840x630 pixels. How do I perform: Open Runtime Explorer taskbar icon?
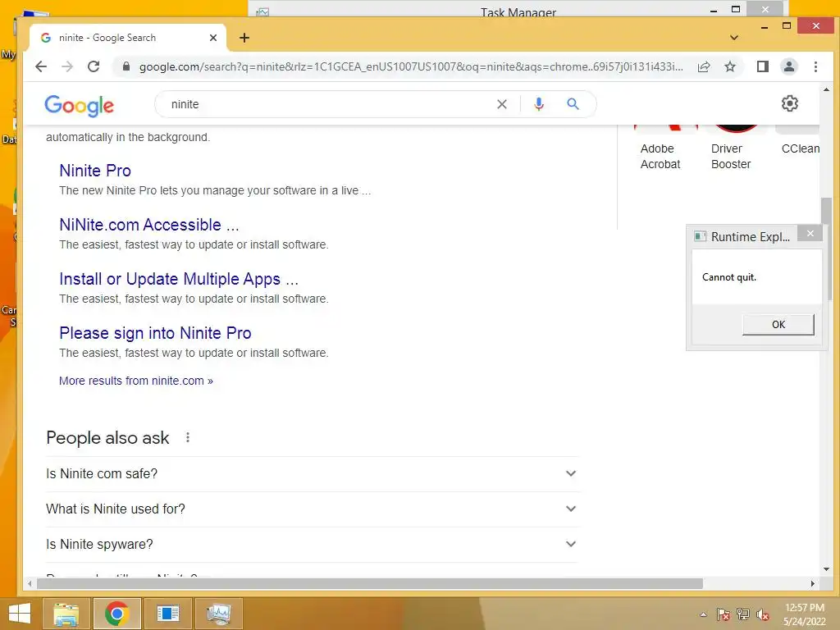167,614
